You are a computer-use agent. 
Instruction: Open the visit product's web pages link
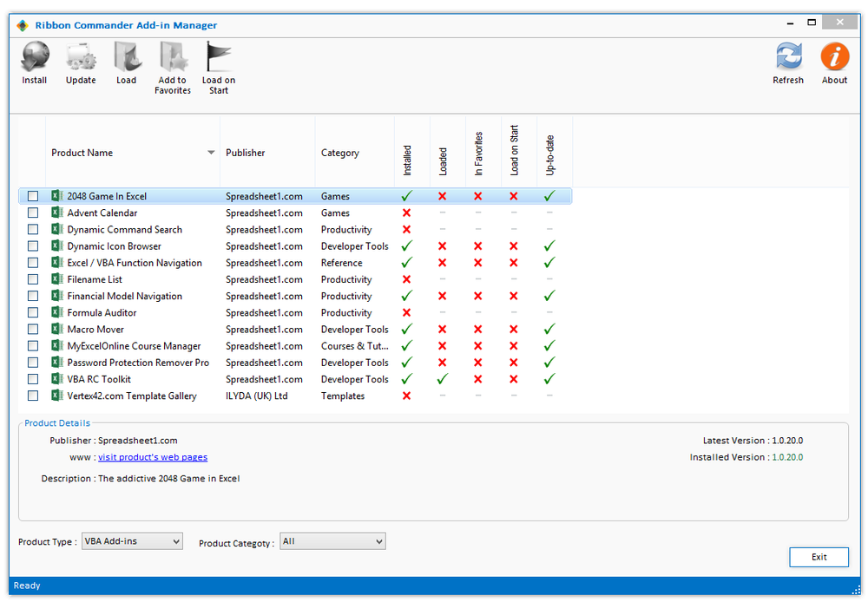click(x=153, y=457)
